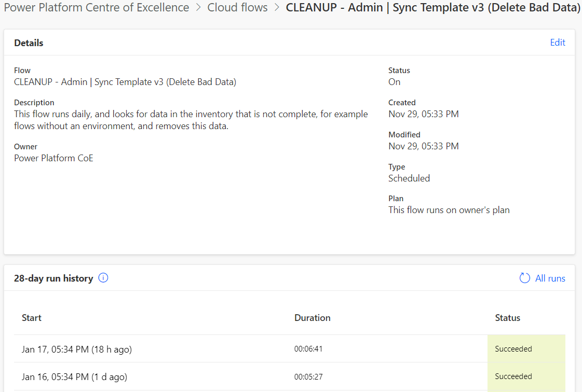582x392 pixels.
Task: Open the All runs view
Action: pos(550,278)
